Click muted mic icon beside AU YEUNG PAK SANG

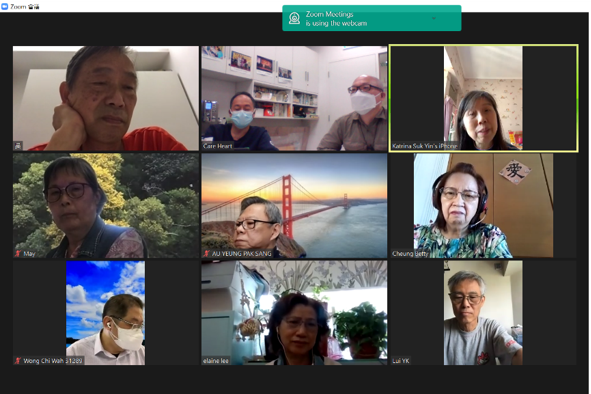pos(206,253)
